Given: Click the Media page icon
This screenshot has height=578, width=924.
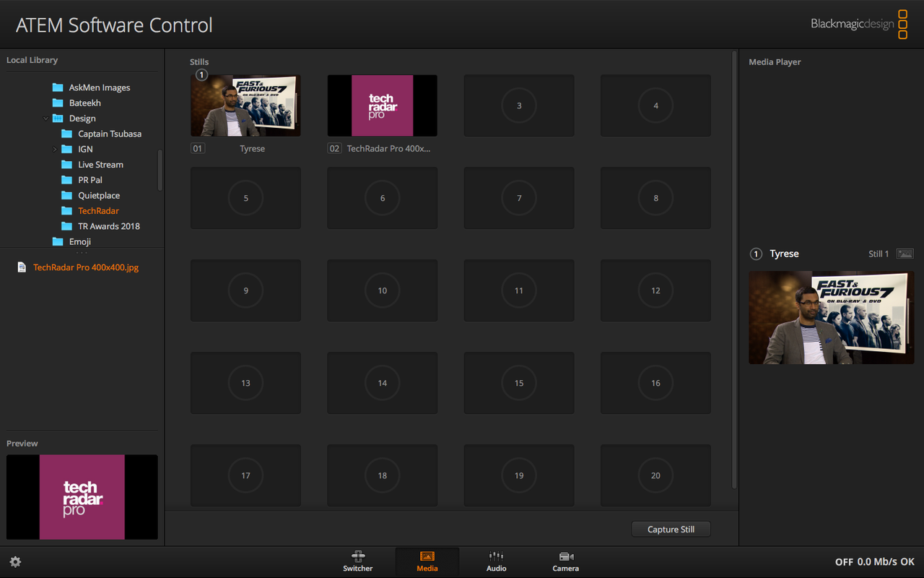Looking at the screenshot, I should 427,556.
